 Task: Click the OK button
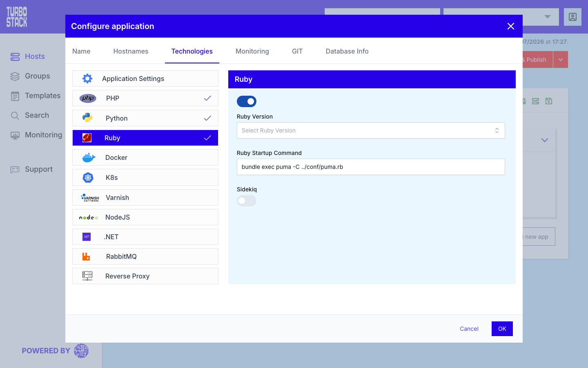[502, 329]
